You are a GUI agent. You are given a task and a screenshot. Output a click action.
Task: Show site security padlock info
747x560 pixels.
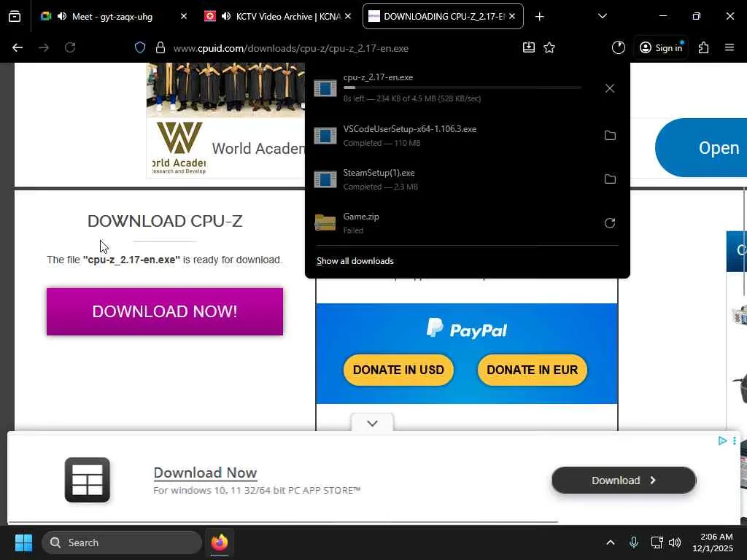click(160, 47)
